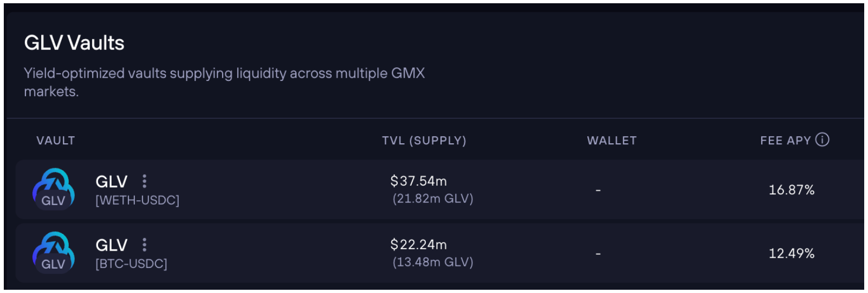Screen dimensions: 868x293
Task: Click the [WETH-USDC] vault subtitle
Action: [x=137, y=200]
